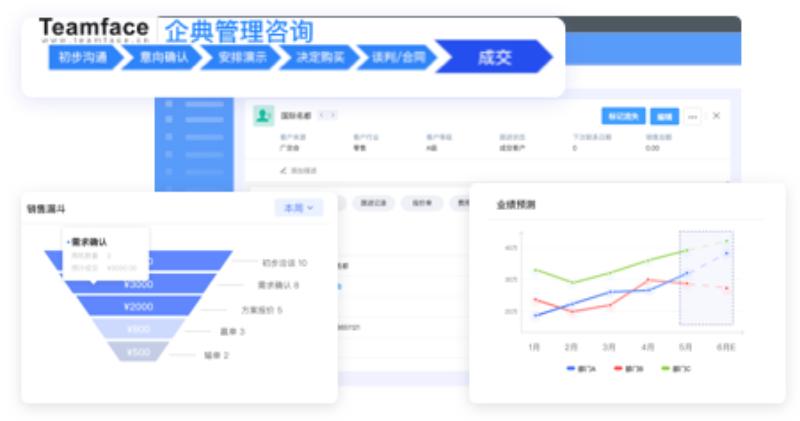
Task: Click the ¥3000 funnel segment
Action: point(139,284)
